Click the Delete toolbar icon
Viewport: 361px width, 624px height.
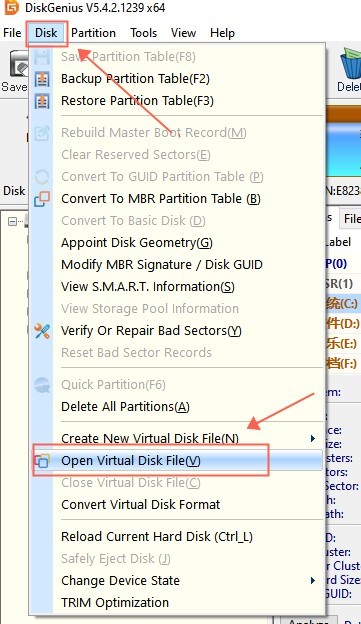[351, 63]
